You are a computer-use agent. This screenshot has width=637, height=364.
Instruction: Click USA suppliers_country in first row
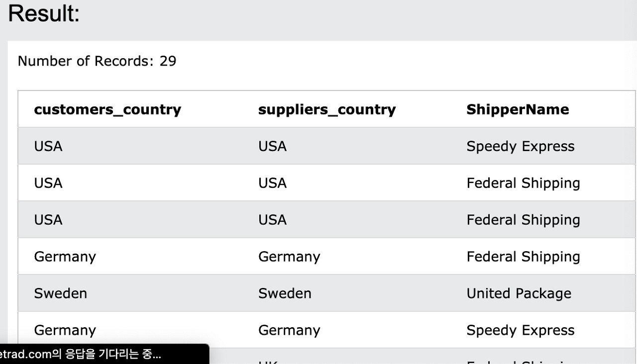click(x=272, y=146)
